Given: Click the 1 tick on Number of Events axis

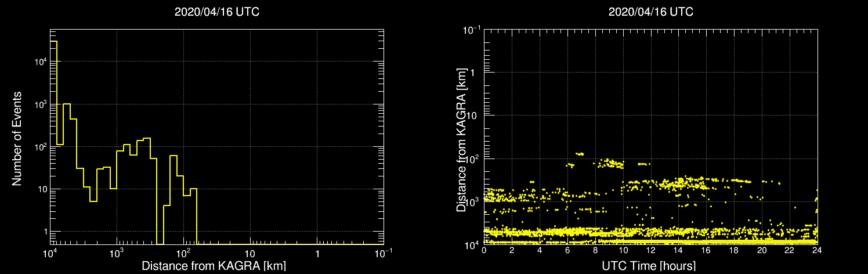Looking at the screenshot, I should (x=45, y=232).
